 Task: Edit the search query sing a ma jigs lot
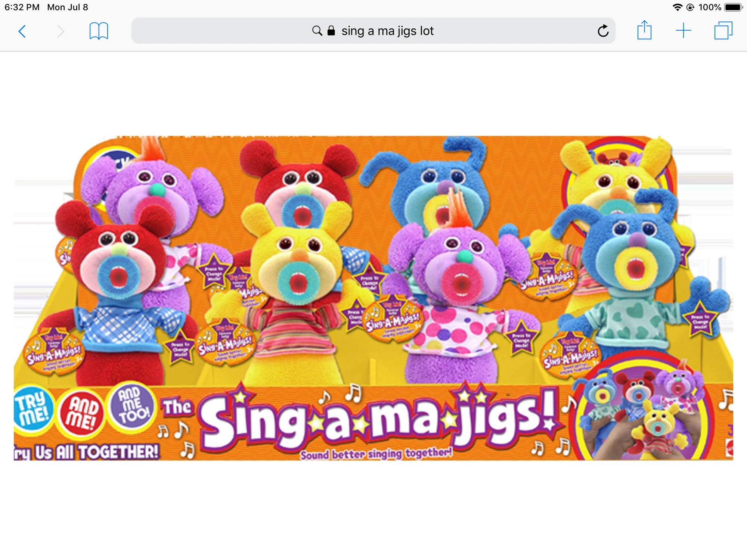(x=387, y=31)
